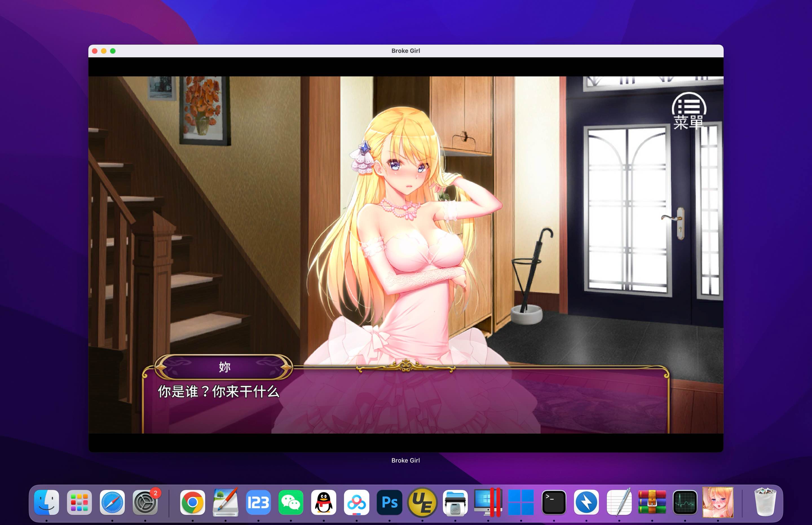Open the RAR archiver books icon in Dock

(x=652, y=502)
